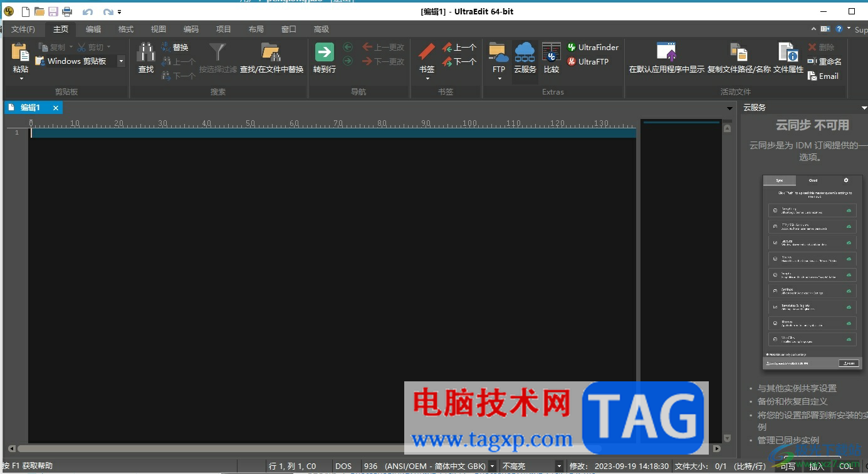Click the Go to Line (转到行) icon
868x474 pixels.
(325, 52)
